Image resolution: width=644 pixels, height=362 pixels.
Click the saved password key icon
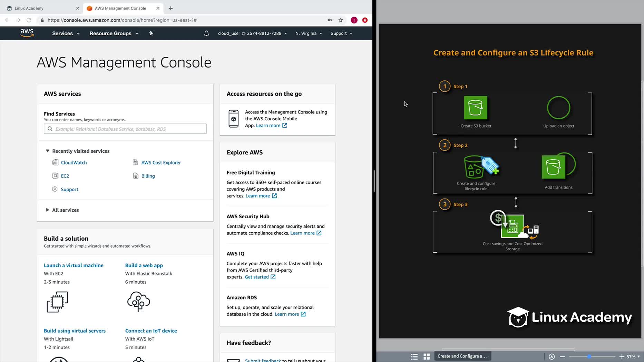pyautogui.click(x=330, y=20)
